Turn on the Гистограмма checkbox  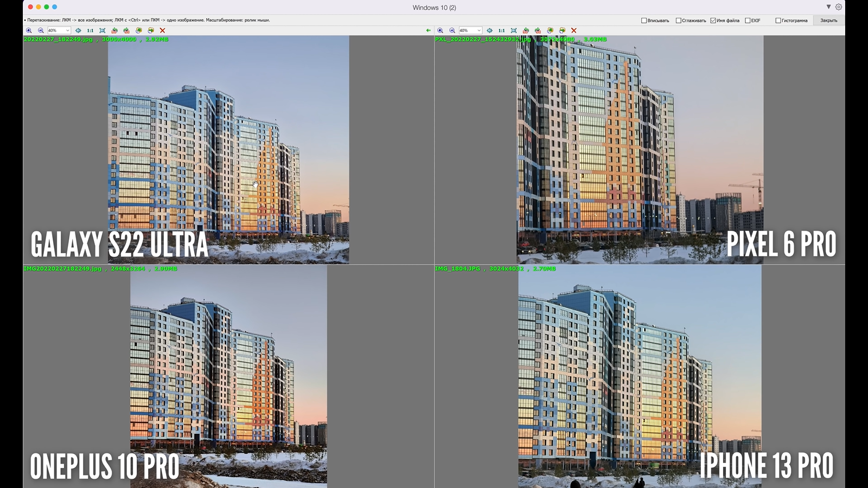[778, 21]
